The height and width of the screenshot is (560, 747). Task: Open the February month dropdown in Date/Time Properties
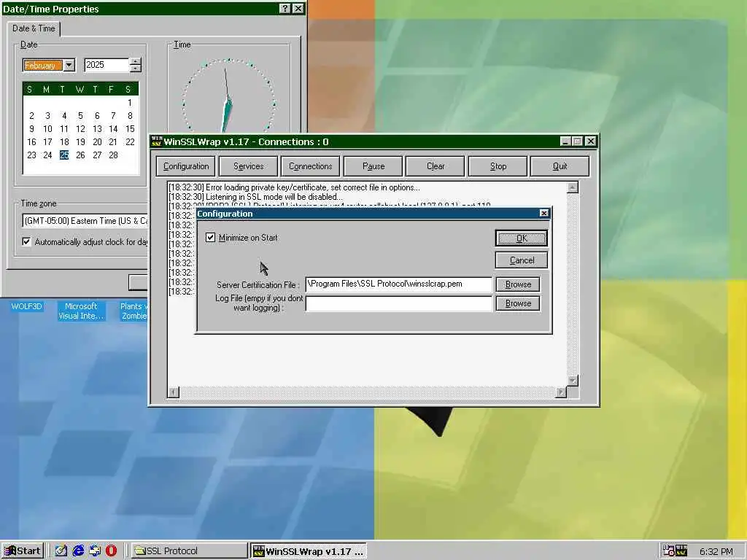click(x=69, y=65)
